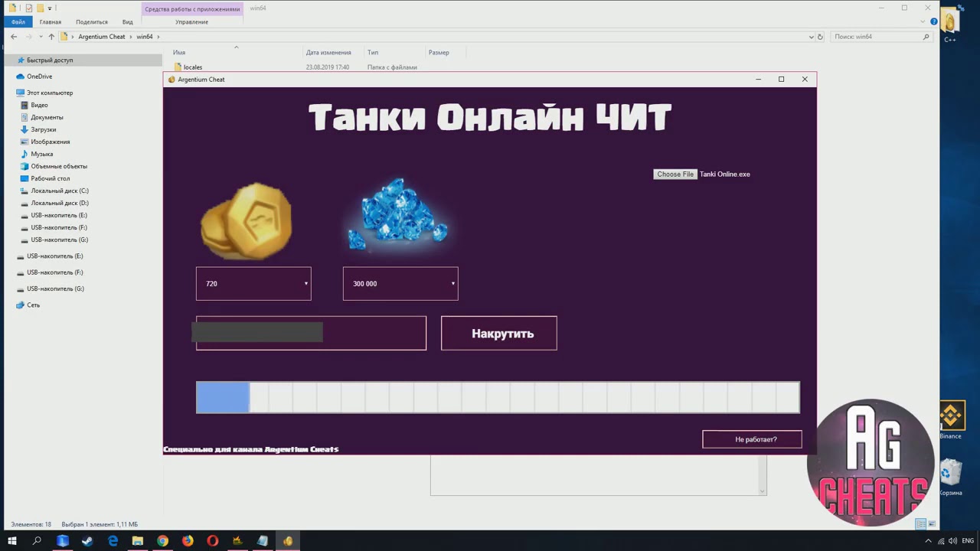
Task: Open Google Chrome from the taskbar
Action: click(x=162, y=541)
